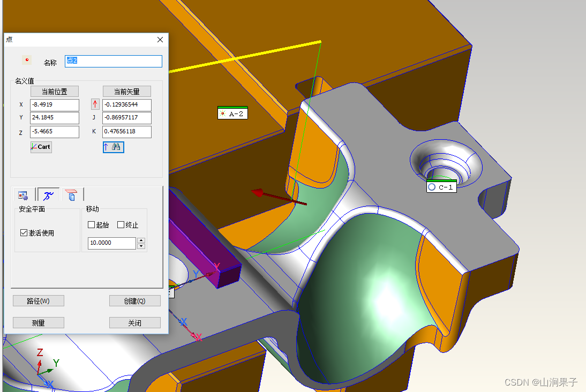Click the I vector field -0.12936544
Viewport: 586px width, 392px height.
point(127,104)
